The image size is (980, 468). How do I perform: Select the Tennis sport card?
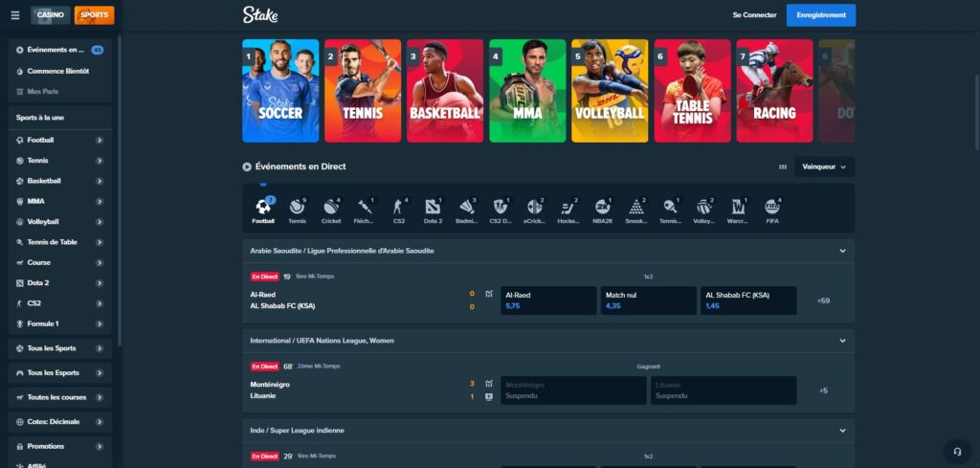coord(363,91)
